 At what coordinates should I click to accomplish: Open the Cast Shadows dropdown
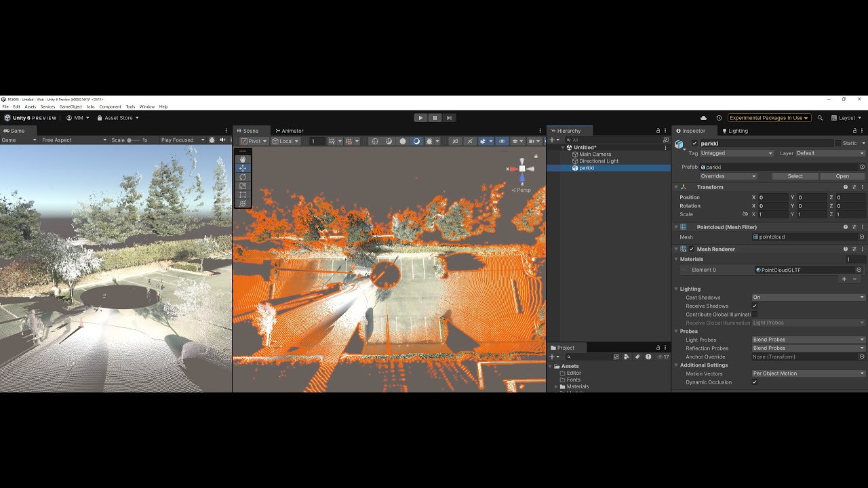point(807,297)
